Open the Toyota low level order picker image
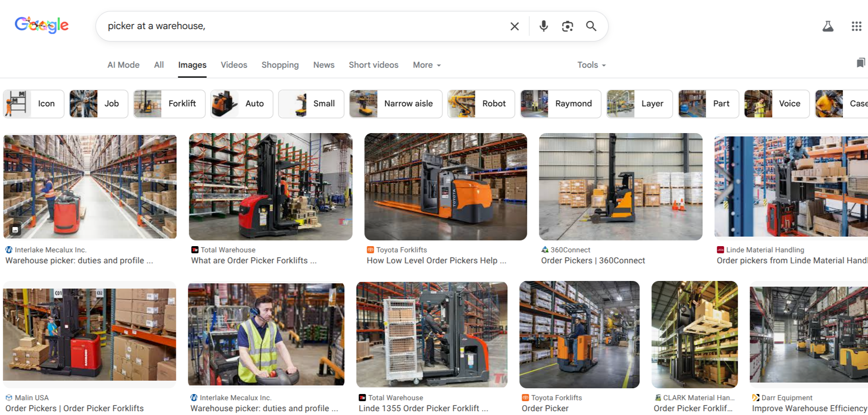 click(x=445, y=187)
